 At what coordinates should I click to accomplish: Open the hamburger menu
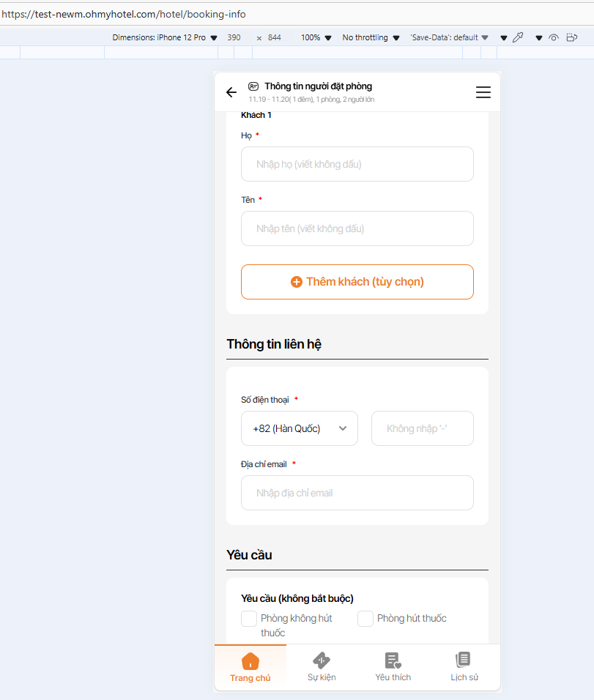tap(483, 92)
